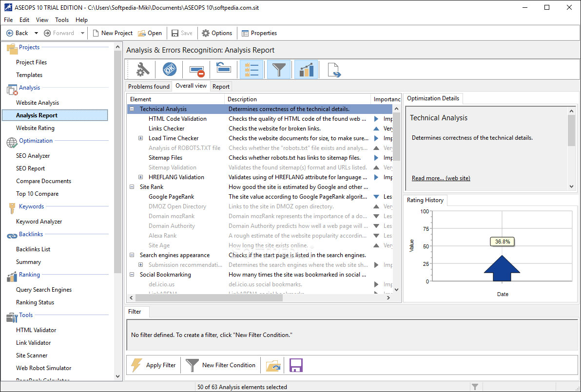Open the Tools menu
The height and width of the screenshot is (392, 581).
[62, 20]
